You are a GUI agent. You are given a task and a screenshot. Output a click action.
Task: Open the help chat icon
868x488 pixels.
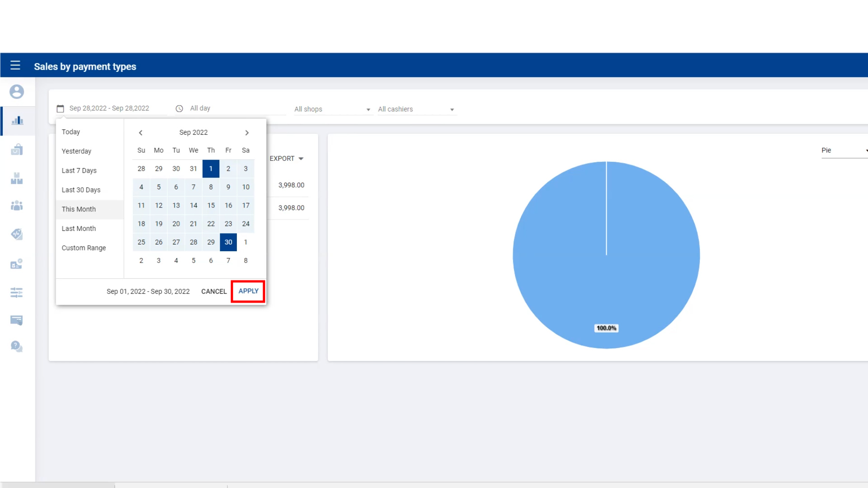(17, 347)
